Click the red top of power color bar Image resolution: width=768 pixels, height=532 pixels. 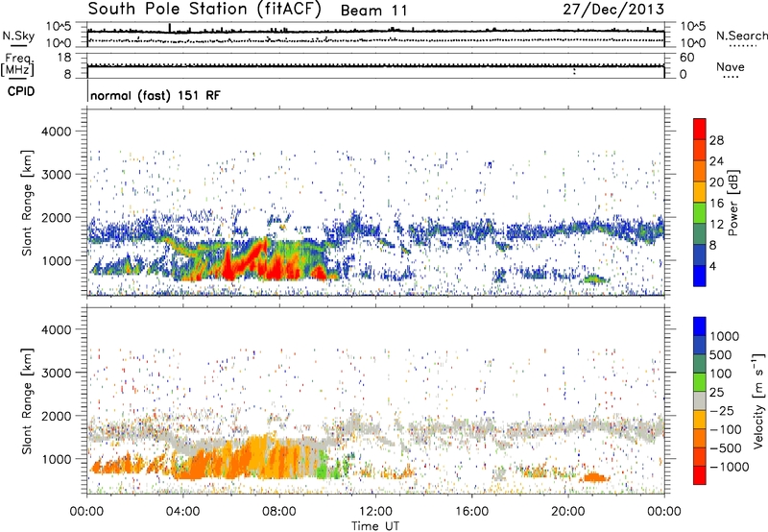tap(700, 129)
